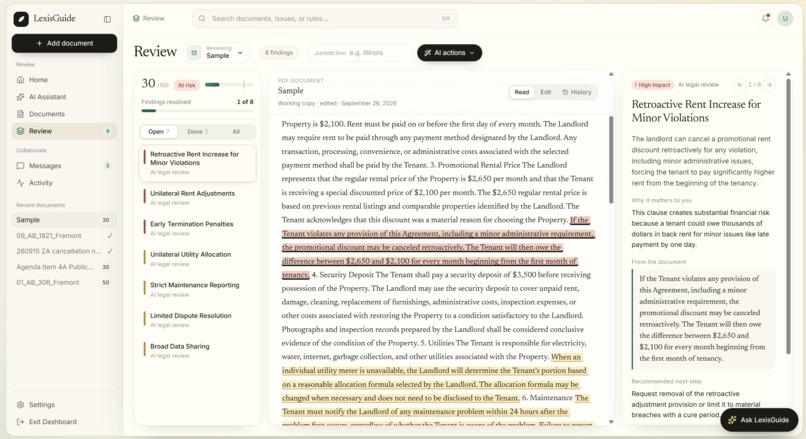Click the Home icon in sidebar
The height and width of the screenshot is (439, 806).
[x=21, y=80]
